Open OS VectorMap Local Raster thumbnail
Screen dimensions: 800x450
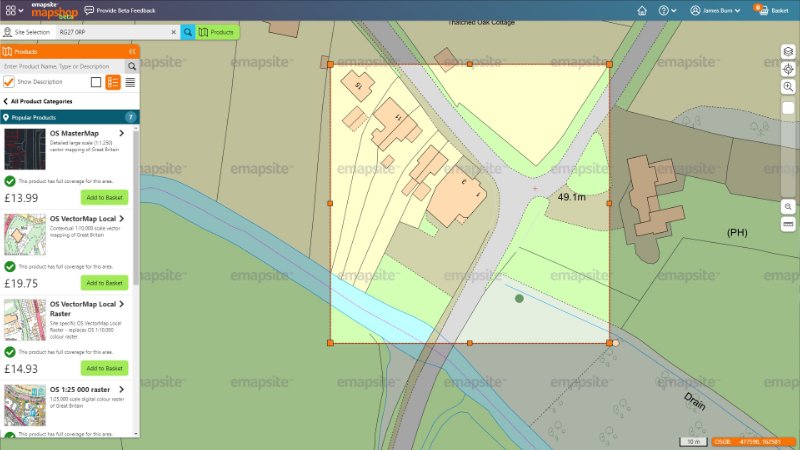click(x=25, y=320)
